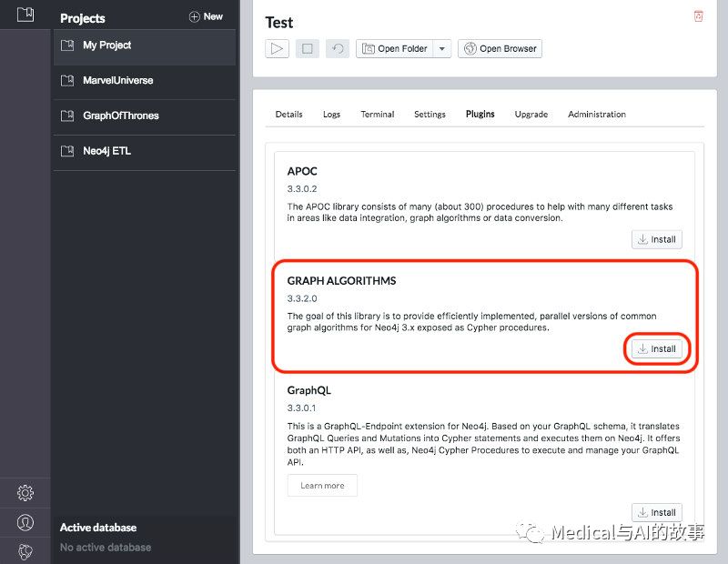The image size is (728, 564).
Task: Install the GraphQL plugin
Action: [657, 512]
